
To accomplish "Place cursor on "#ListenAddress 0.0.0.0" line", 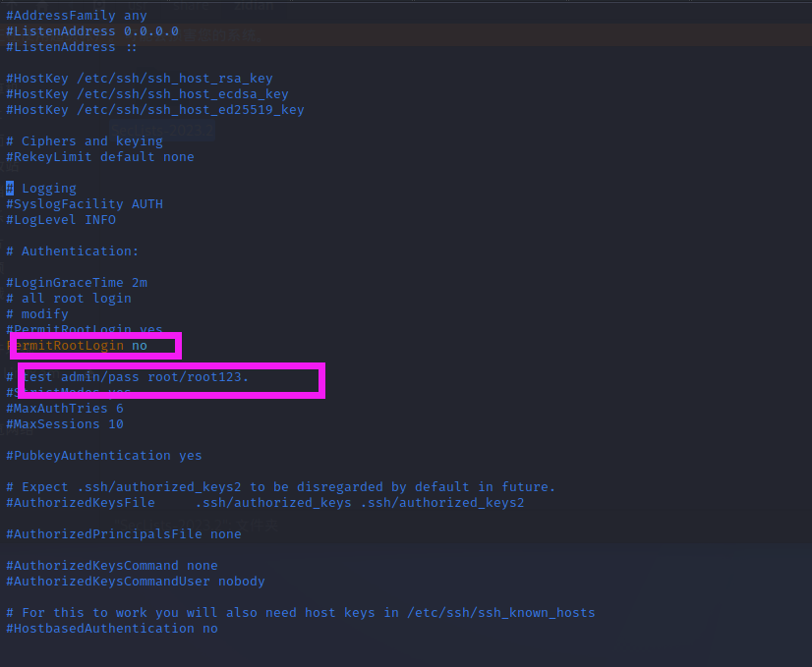I will 92,31.
